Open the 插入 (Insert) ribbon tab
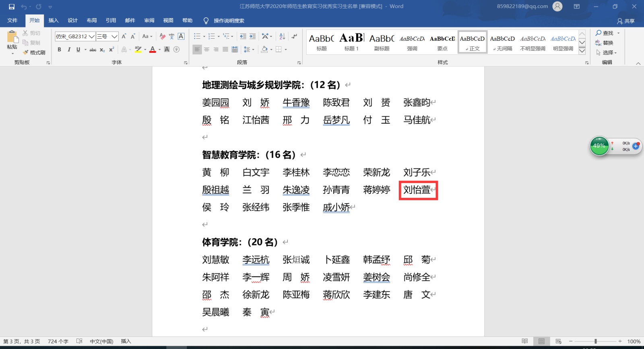 click(x=54, y=21)
